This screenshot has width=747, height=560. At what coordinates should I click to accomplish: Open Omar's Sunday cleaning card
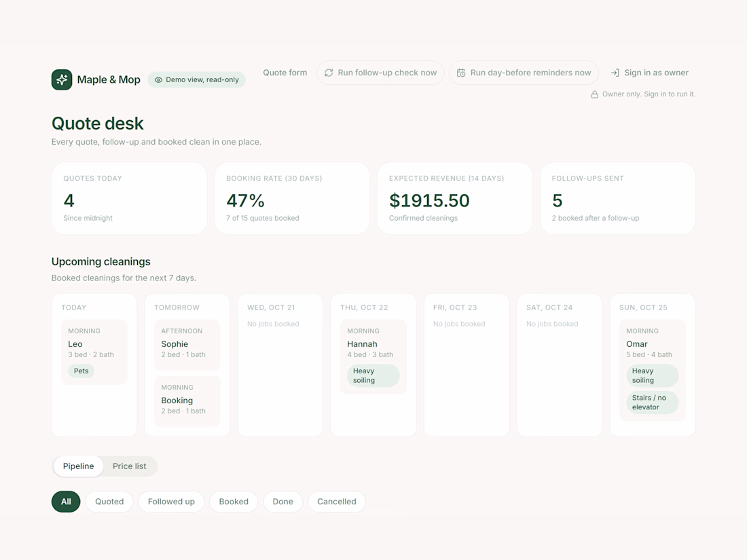653,370
